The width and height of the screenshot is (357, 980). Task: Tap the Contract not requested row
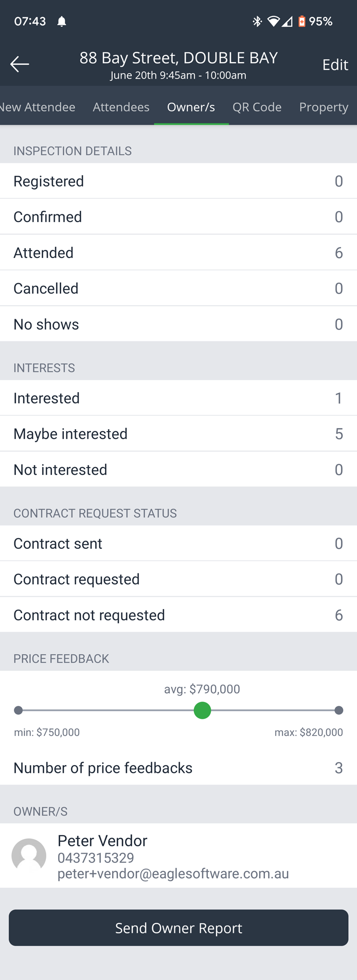coord(178,615)
